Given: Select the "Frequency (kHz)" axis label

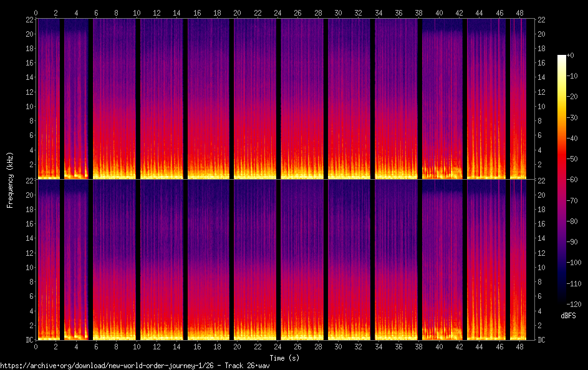Looking at the screenshot, I should tap(9, 179).
